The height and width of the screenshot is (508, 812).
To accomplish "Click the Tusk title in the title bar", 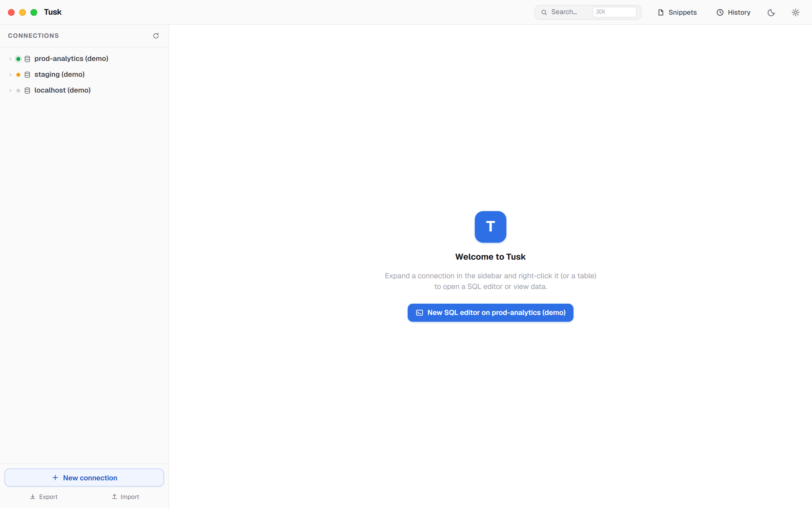I will (53, 12).
